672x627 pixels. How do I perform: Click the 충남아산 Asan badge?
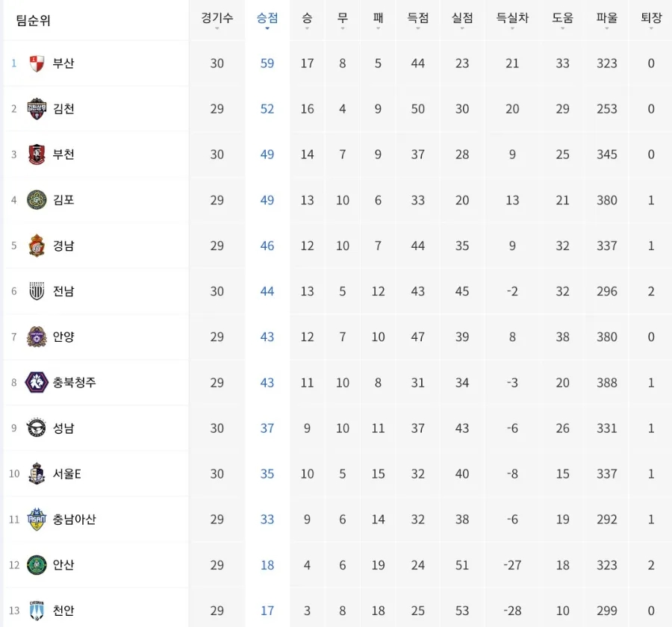pyautogui.click(x=37, y=519)
